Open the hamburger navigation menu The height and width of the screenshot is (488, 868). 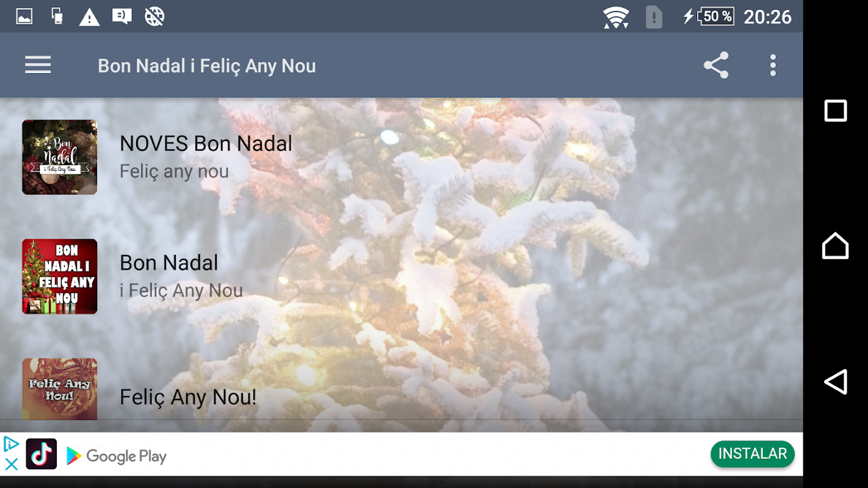(38, 65)
